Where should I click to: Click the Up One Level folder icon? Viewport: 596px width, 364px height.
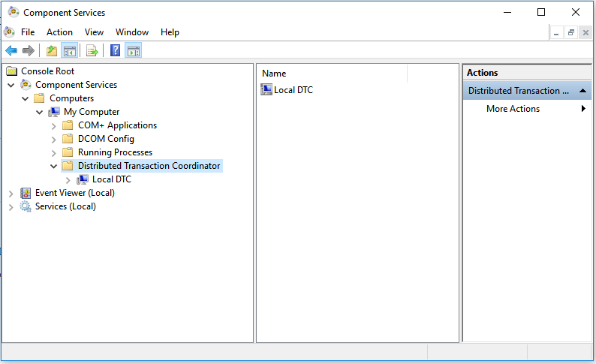point(51,50)
